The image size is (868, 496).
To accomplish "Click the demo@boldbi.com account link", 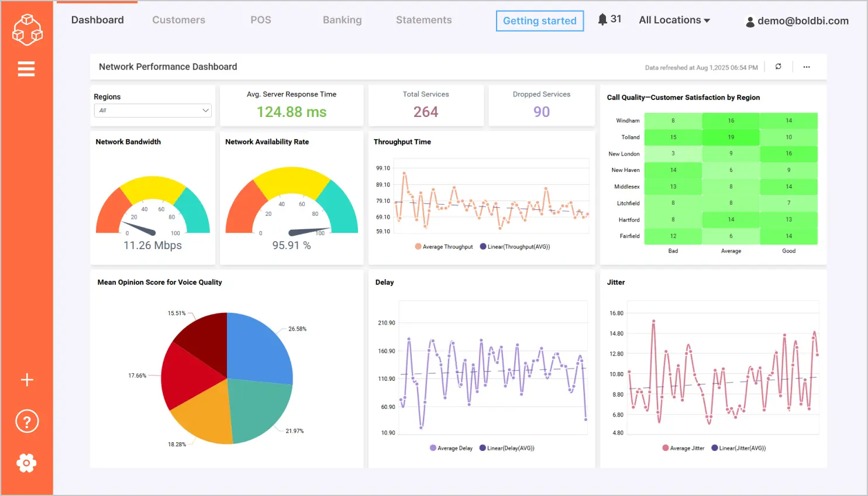I will pos(802,21).
